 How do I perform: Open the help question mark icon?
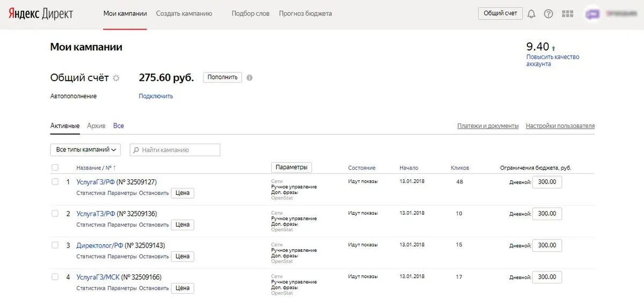(548, 14)
